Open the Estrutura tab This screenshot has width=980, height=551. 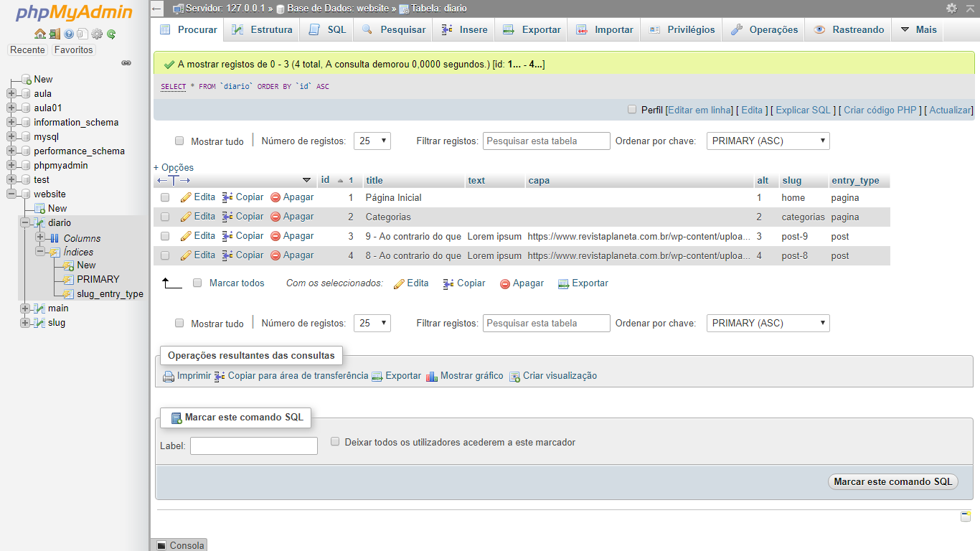click(x=263, y=30)
